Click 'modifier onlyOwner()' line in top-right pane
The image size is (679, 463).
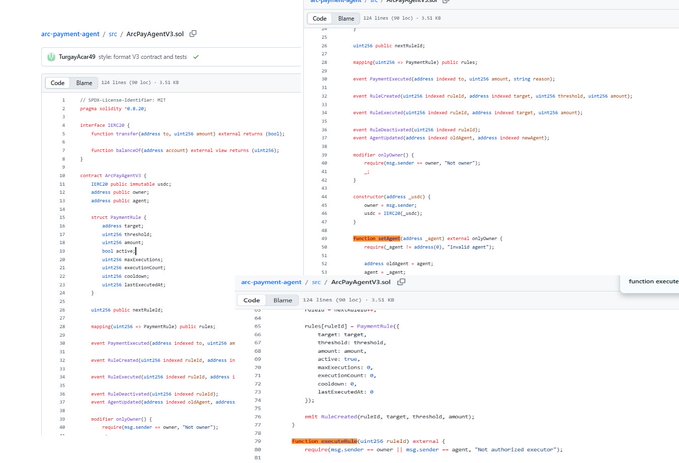[x=383, y=155]
